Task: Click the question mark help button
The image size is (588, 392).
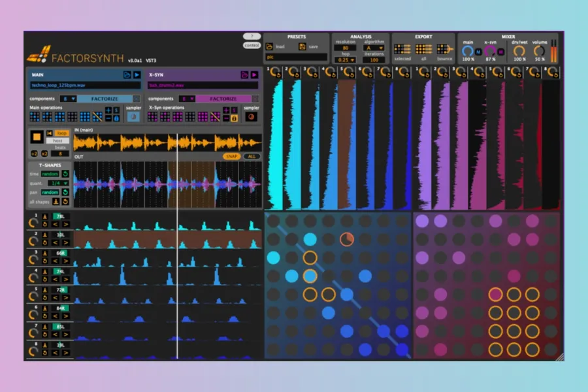Action: click(x=252, y=37)
